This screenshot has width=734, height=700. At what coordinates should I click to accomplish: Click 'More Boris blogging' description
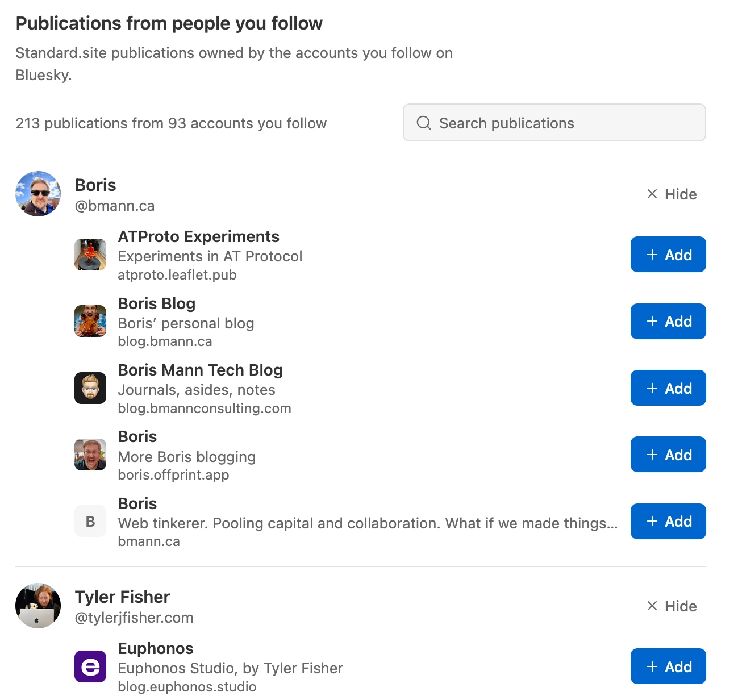[187, 457]
